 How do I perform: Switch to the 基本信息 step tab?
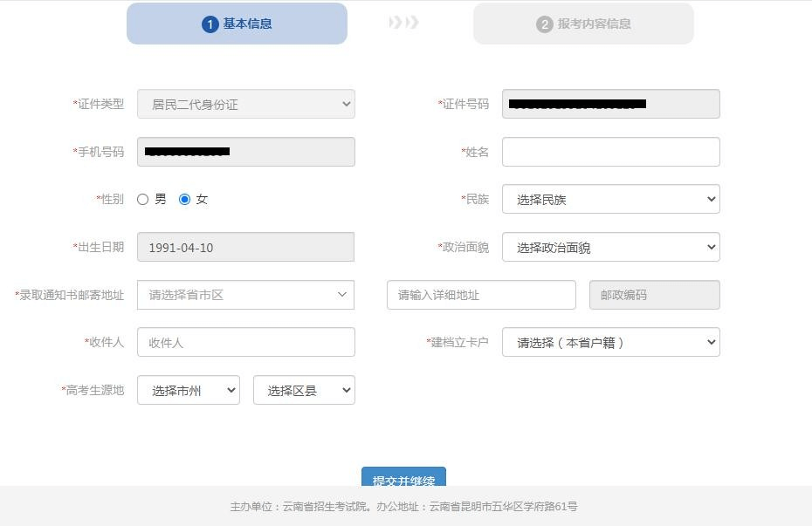(x=237, y=24)
